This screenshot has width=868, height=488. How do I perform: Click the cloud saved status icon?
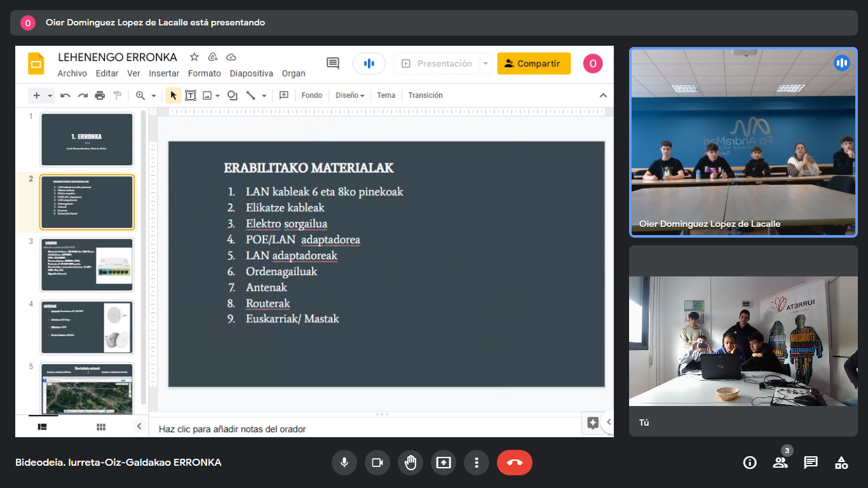(x=231, y=57)
